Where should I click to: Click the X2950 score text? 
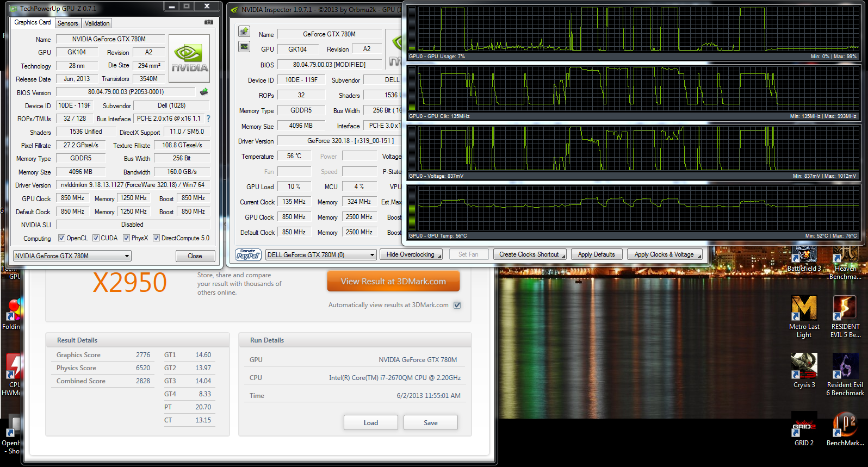click(x=129, y=283)
